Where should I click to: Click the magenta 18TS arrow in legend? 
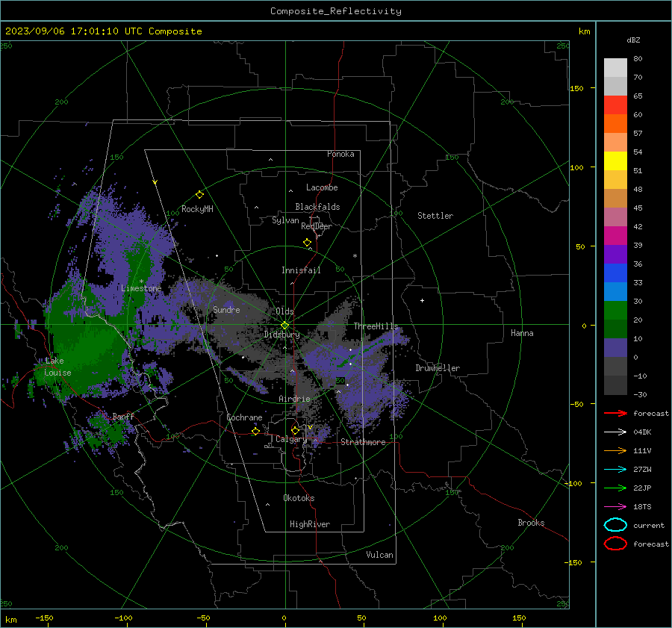tap(615, 507)
